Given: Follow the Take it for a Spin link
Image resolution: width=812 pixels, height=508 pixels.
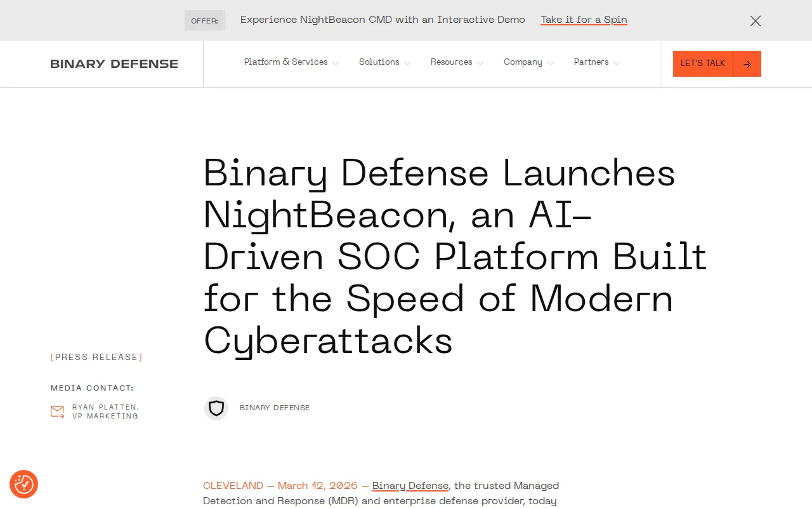Looking at the screenshot, I should 584,20.
